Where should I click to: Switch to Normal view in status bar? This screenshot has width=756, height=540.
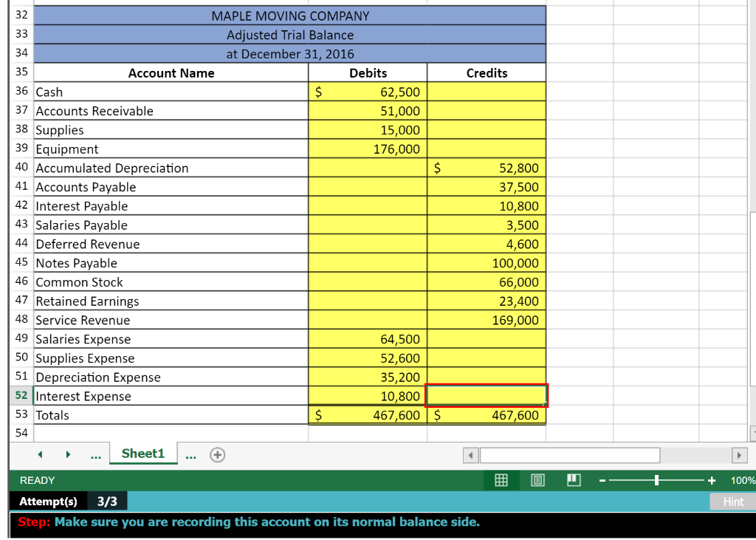pos(501,480)
